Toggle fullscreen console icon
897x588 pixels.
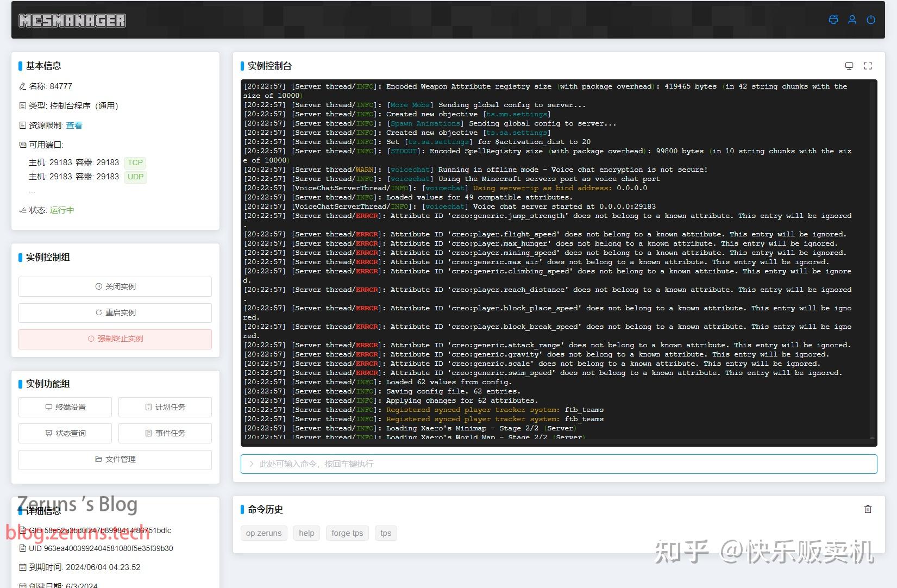[x=868, y=66]
